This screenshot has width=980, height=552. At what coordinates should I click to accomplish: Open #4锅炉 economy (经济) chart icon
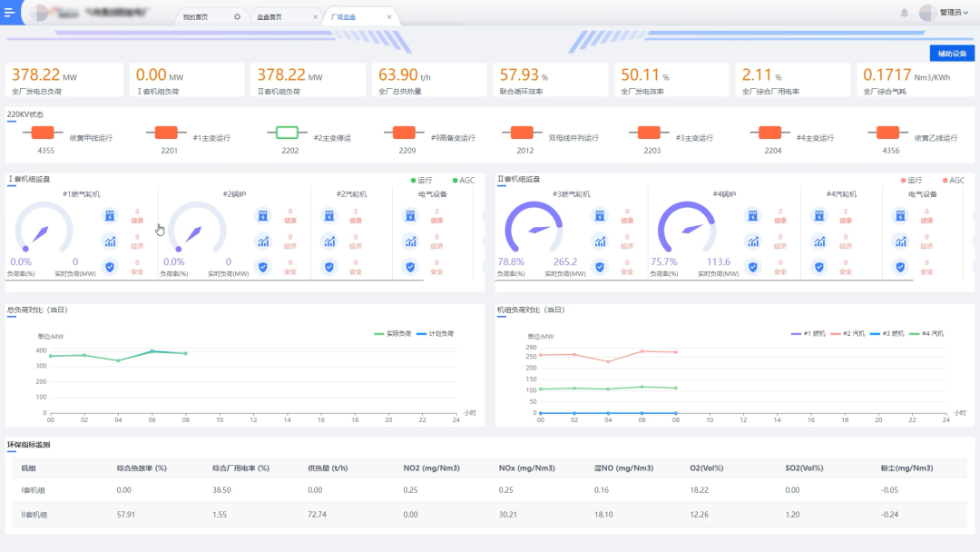click(753, 241)
